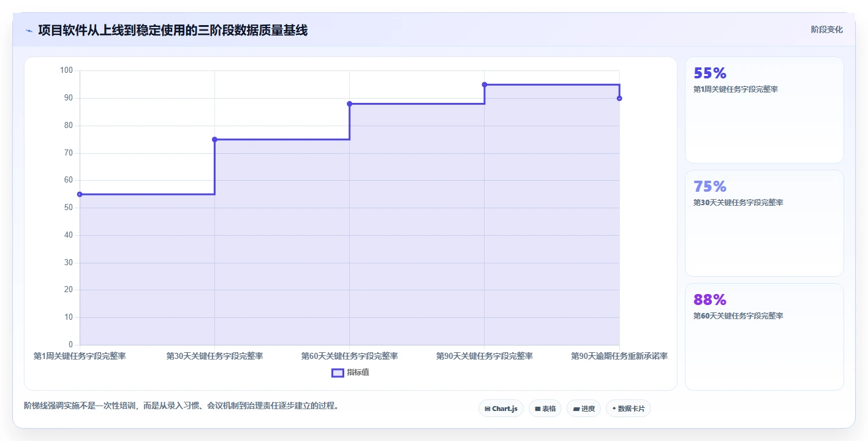Click the data point at 第90天逾期任务 value 90
The width and height of the screenshot is (868, 441).
pos(619,98)
